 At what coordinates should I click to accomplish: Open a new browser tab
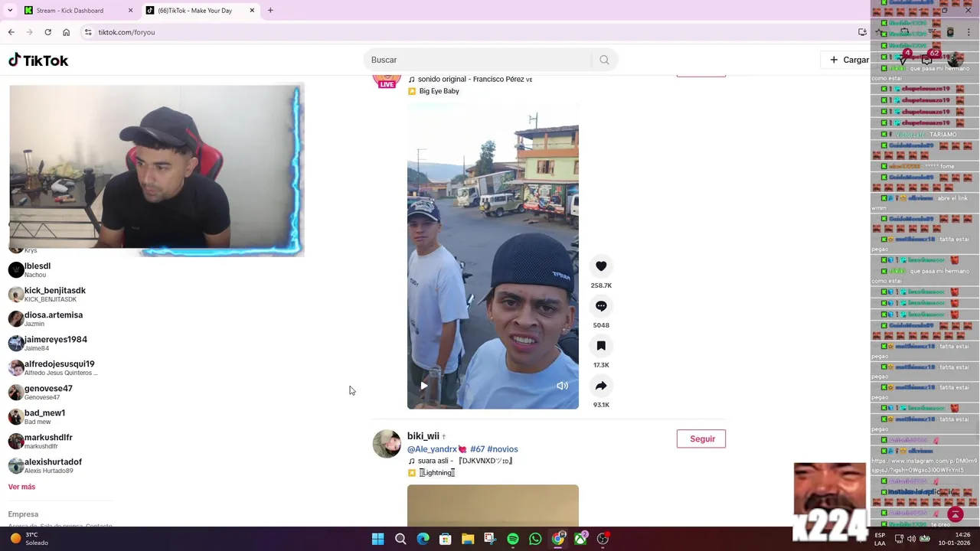(270, 11)
